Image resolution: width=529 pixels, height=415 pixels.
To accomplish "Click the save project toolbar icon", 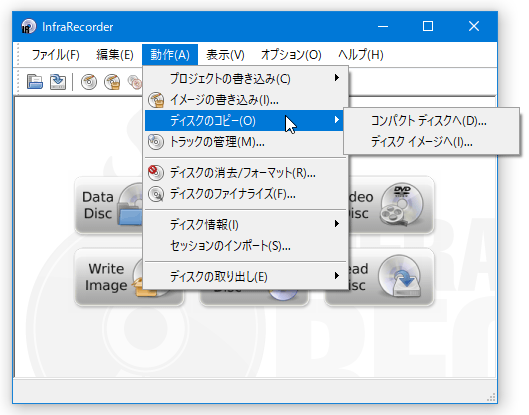I will [58, 82].
